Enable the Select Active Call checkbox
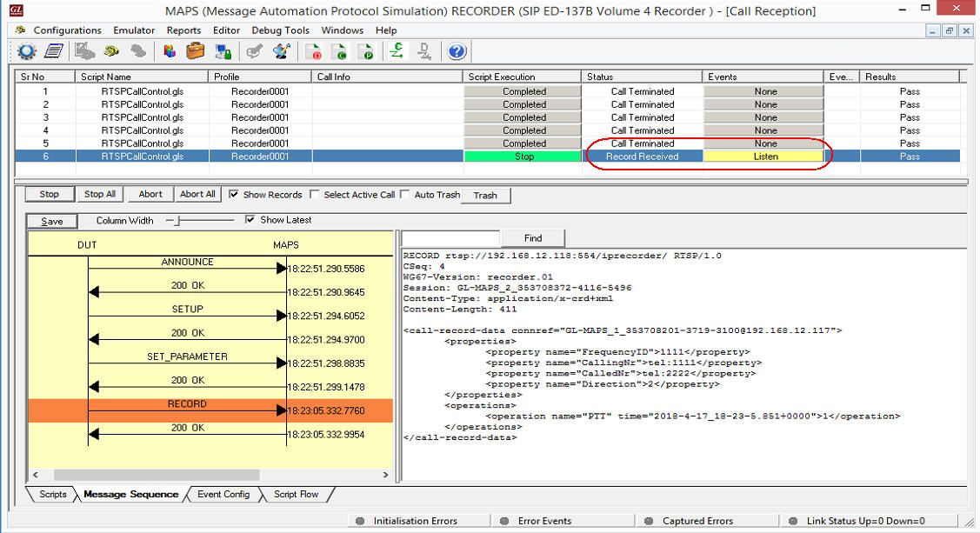This screenshot has height=533, width=980. pyautogui.click(x=315, y=194)
